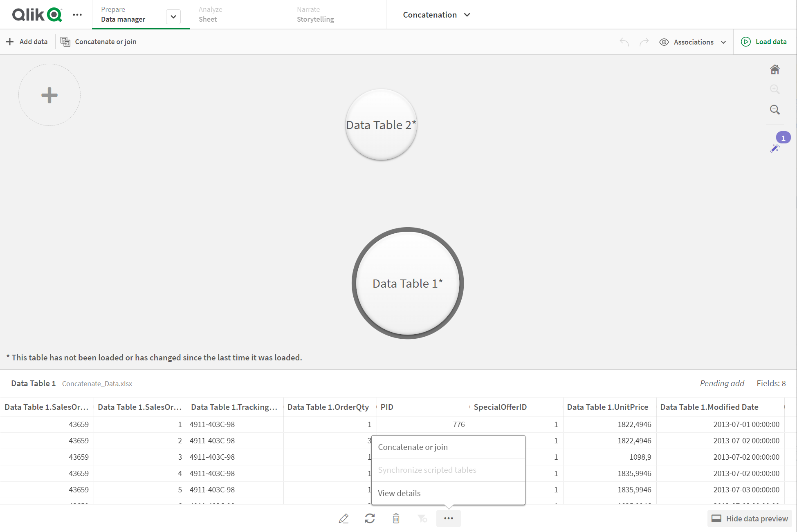Click View details in context menu
797x532 pixels.
400,493
